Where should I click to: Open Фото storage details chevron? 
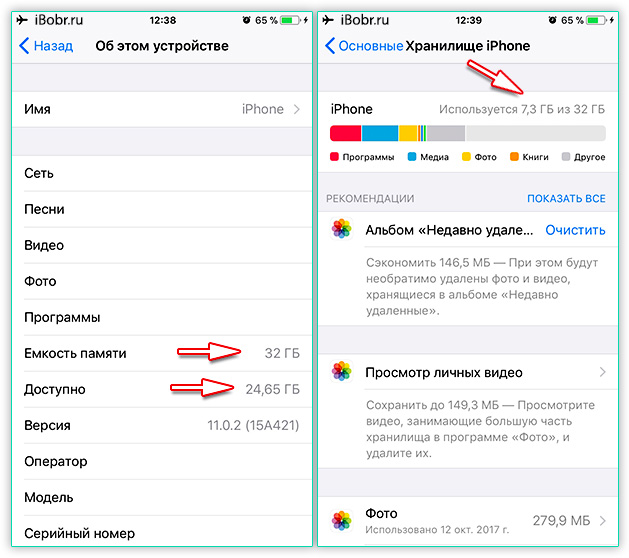click(602, 521)
